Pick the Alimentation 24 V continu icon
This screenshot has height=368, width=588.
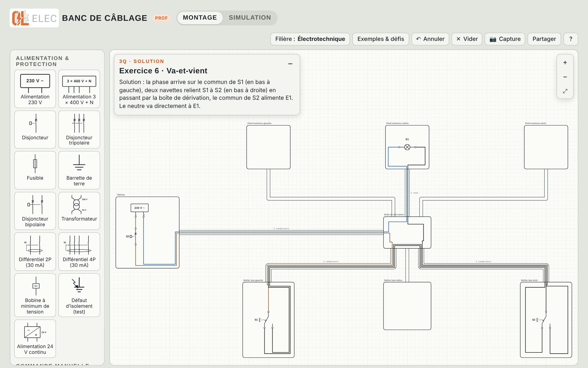[35, 339]
